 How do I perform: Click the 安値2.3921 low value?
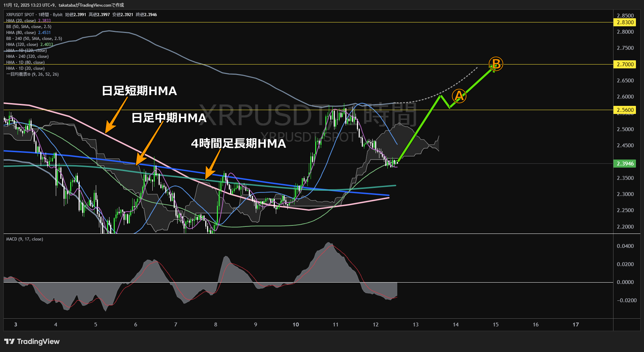click(123, 15)
